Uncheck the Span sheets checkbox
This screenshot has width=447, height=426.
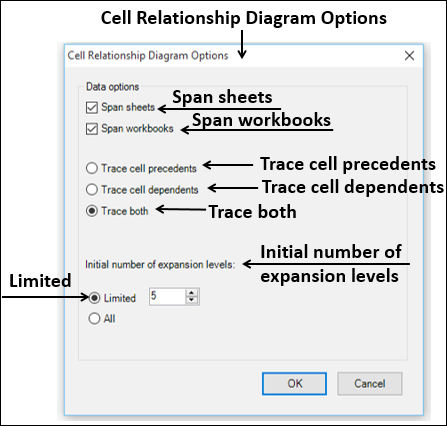coord(92,108)
